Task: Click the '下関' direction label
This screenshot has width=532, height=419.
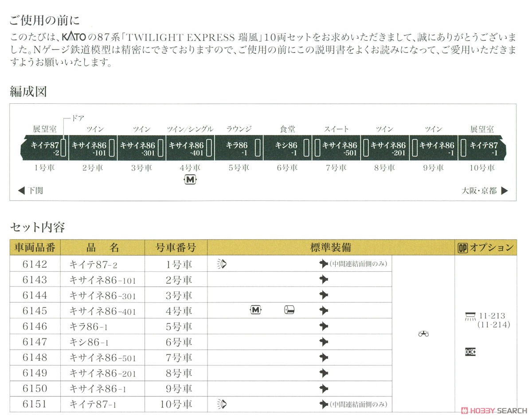Action: [x=36, y=191]
